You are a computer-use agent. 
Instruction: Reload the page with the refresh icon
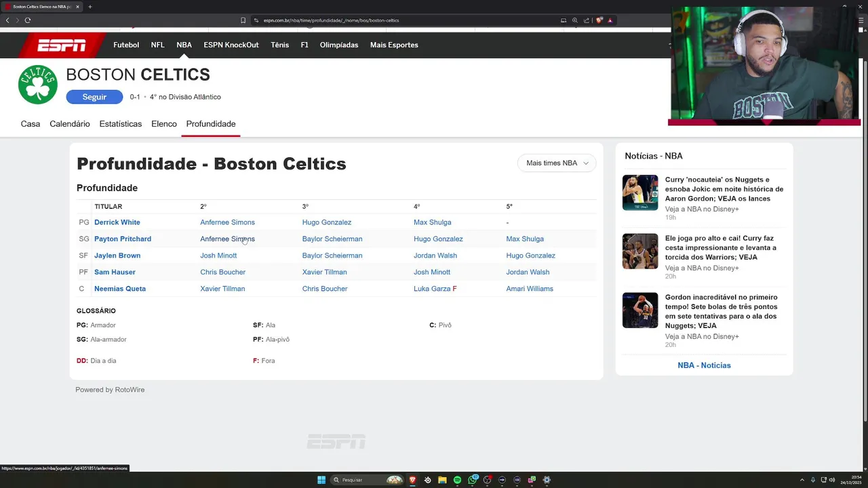[x=27, y=20]
